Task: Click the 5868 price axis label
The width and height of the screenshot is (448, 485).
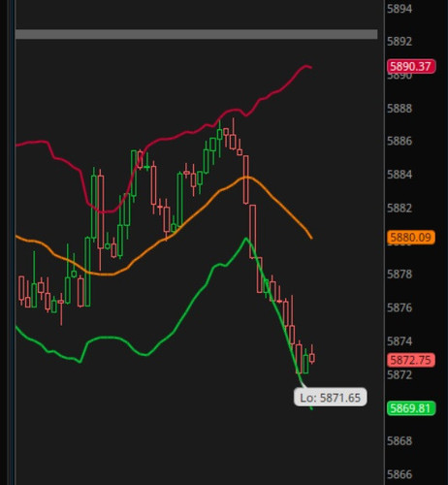Action: pyautogui.click(x=400, y=441)
